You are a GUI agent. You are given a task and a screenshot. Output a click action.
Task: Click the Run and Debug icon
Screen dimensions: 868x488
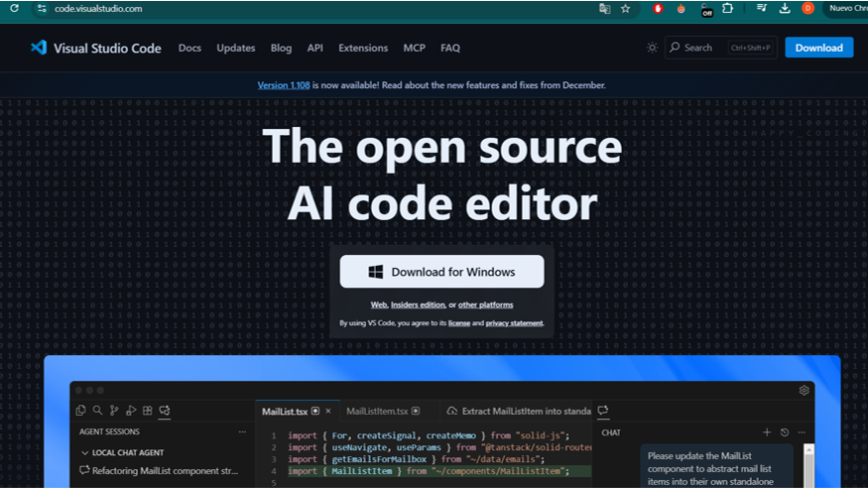tap(131, 410)
